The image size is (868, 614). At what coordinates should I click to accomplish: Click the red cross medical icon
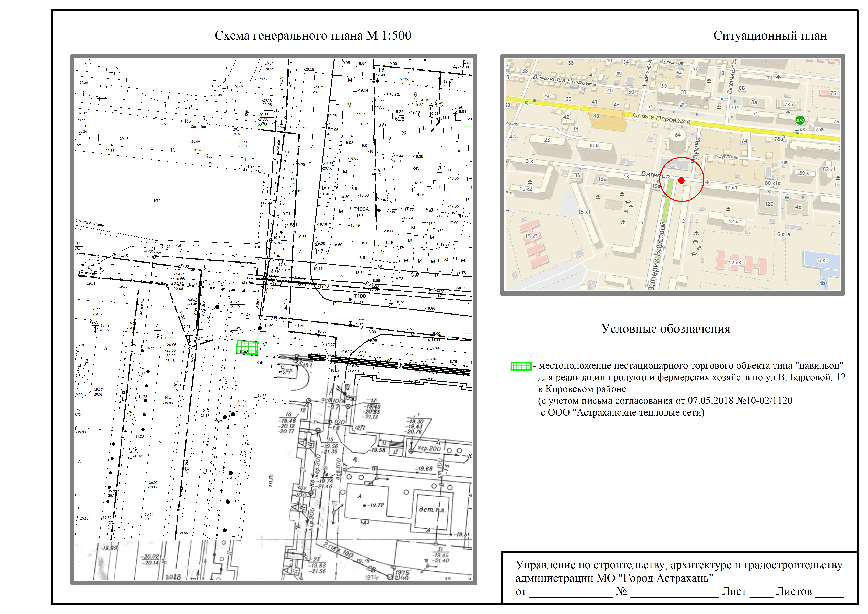pyautogui.click(x=707, y=182)
